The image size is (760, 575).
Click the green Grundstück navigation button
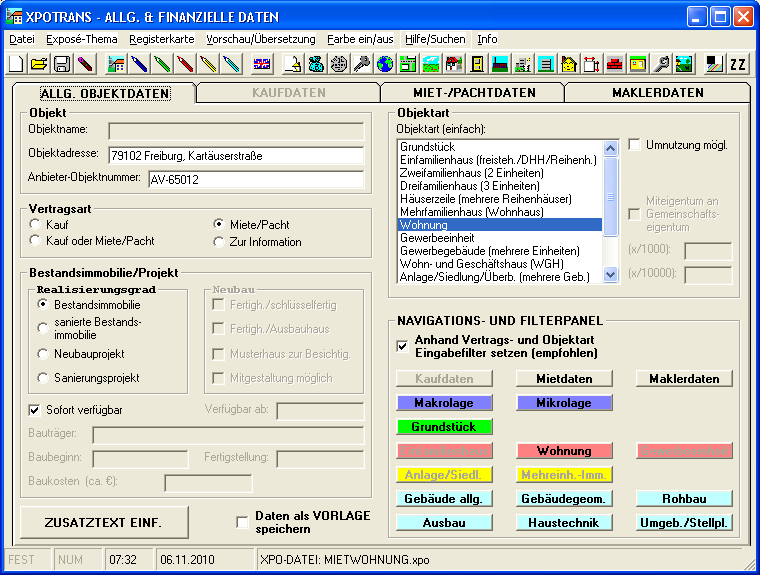point(445,427)
